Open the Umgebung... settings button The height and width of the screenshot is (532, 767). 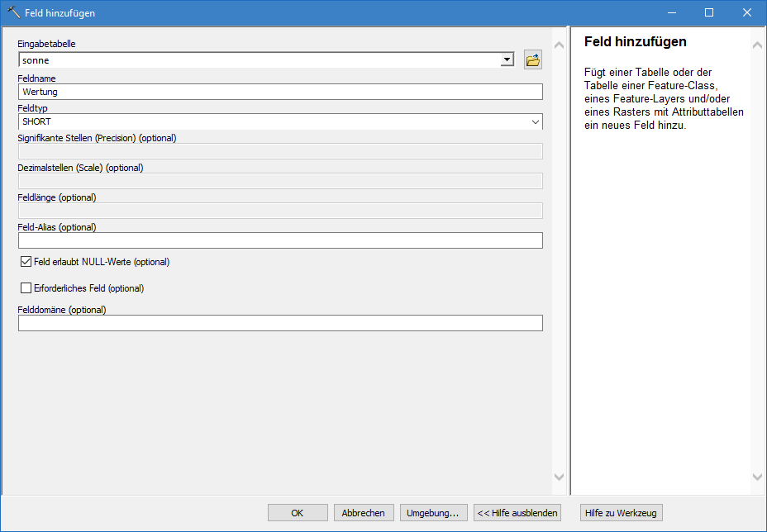(x=434, y=513)
